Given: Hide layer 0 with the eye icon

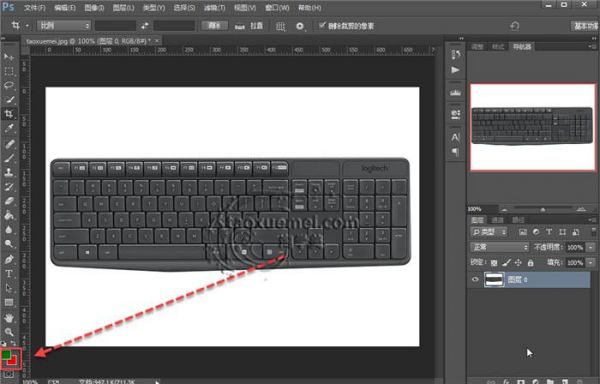Looking at the screenshot, I should click(x=475, y=280).
